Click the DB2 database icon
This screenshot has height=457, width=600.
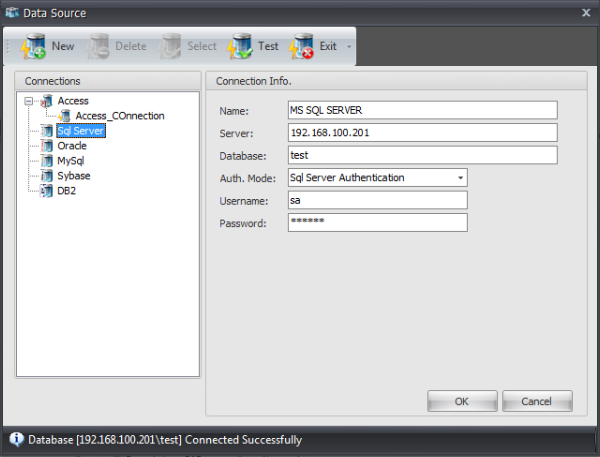pos(47,191)
